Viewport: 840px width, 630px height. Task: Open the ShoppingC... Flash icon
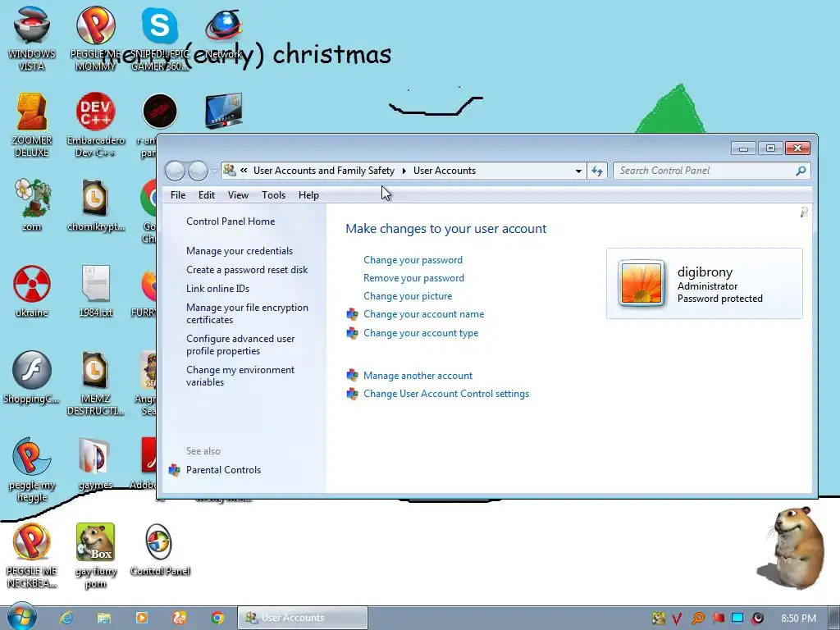[32, 377]
